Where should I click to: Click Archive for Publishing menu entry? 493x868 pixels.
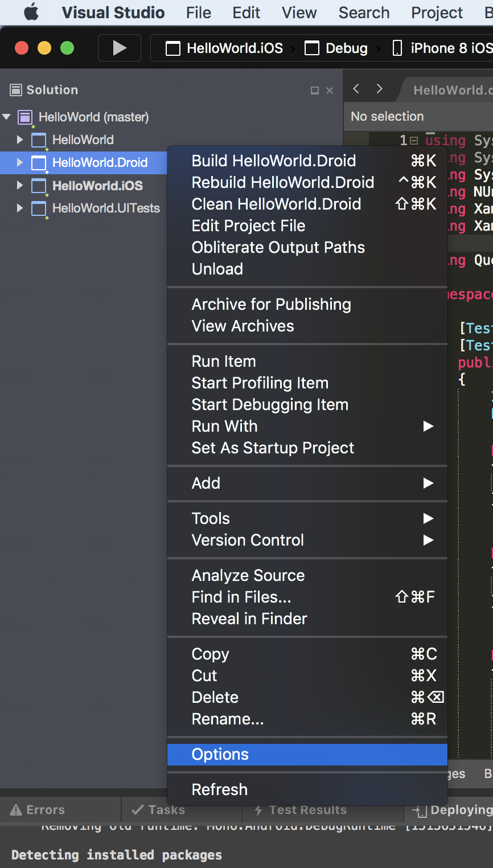[271, 305]
